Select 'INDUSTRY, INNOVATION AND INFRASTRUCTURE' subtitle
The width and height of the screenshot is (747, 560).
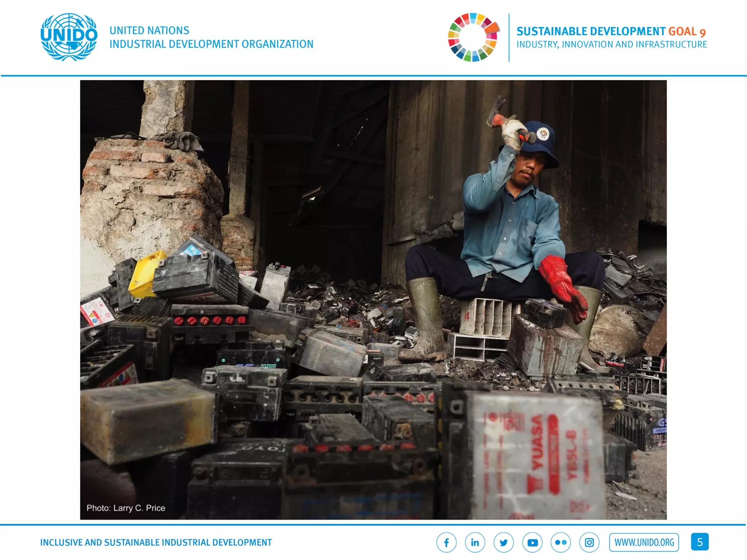point(612,44)
